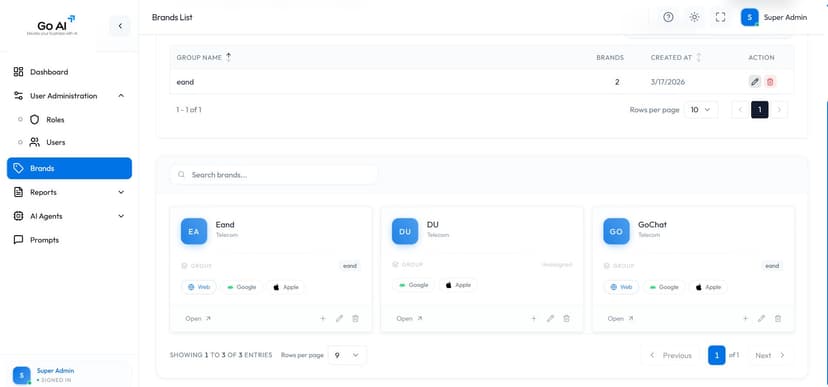
Task: Select Apple channel chip on DU card
Action: [458, 285]
